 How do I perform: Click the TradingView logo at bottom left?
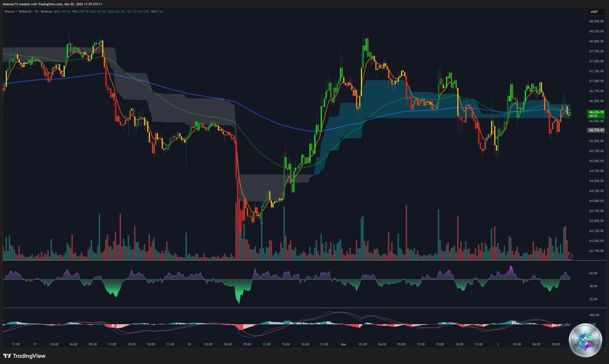pos(25,356)
